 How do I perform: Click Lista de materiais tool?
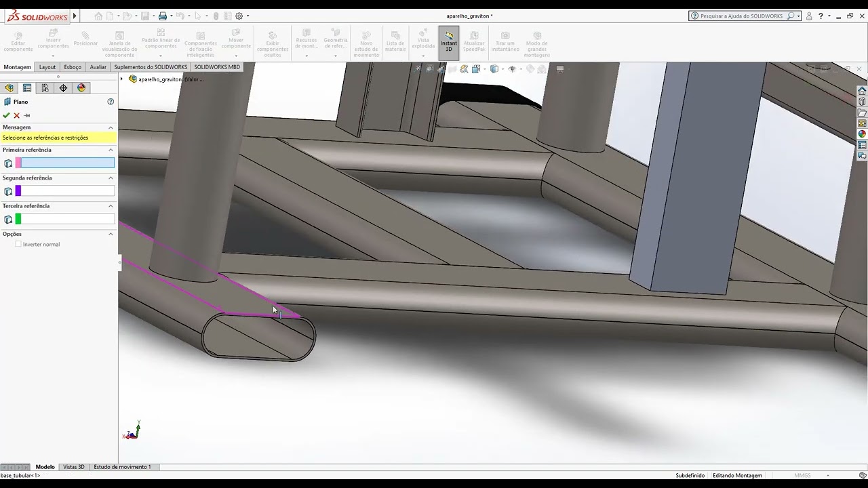(x=395, y=42)
